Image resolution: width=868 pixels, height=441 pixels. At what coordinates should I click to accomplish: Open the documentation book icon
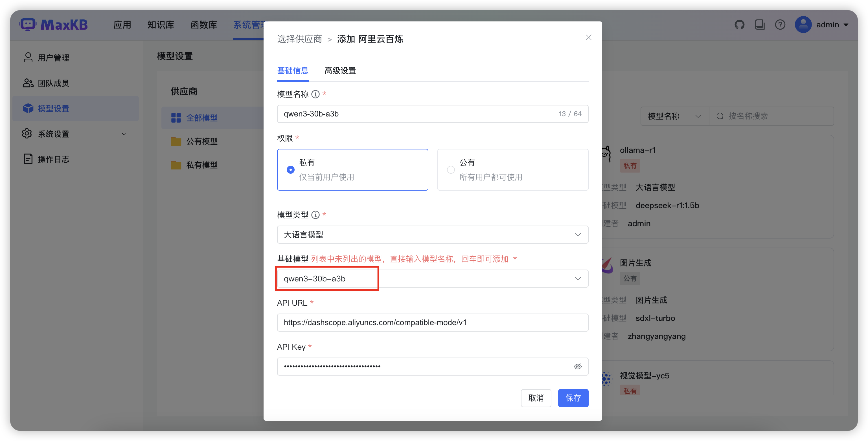760,25
